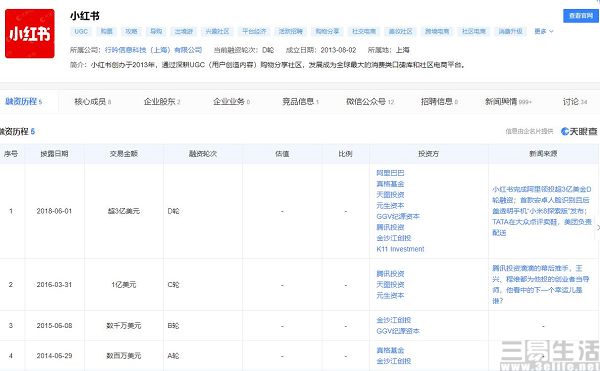Click the 1亿美元 amount cell

click(x=124, y=285)
